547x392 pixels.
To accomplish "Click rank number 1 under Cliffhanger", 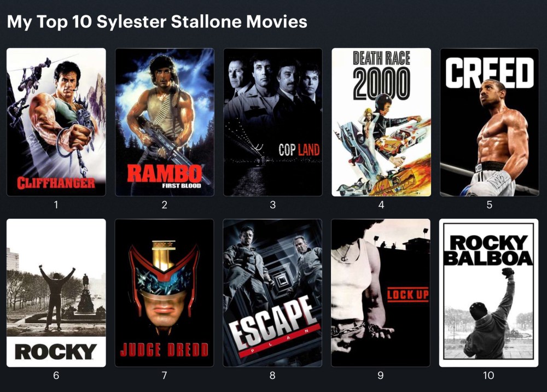I will (x=56, y=204).
